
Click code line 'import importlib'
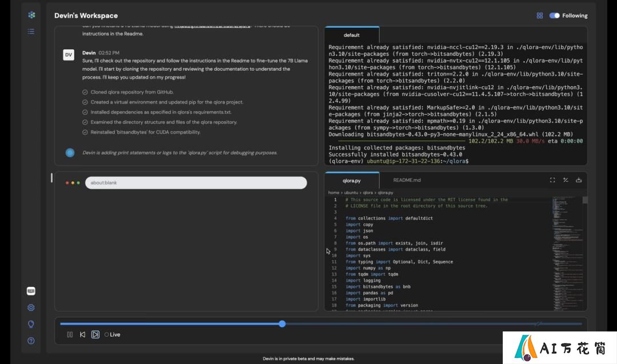pyautogui.click(x=366, y=299)
